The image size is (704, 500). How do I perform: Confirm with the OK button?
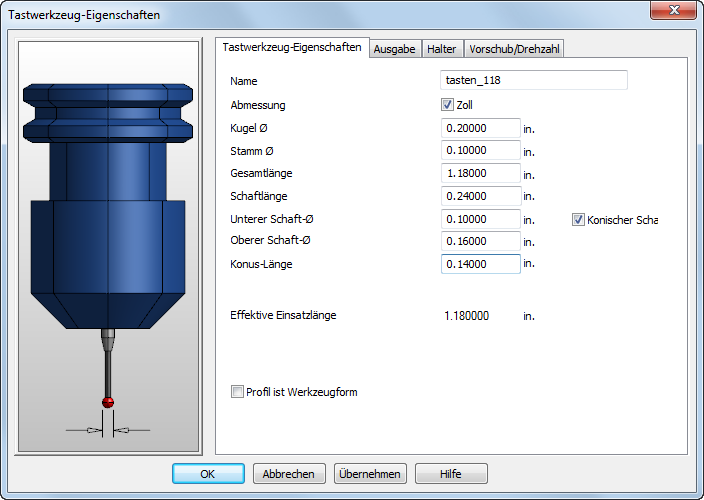click(208, 474)
